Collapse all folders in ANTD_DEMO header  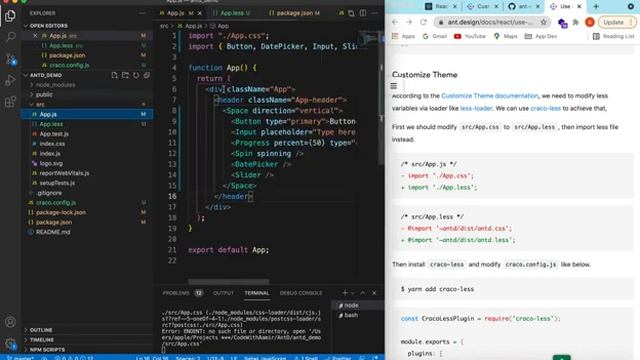click(x=147, y=75)
